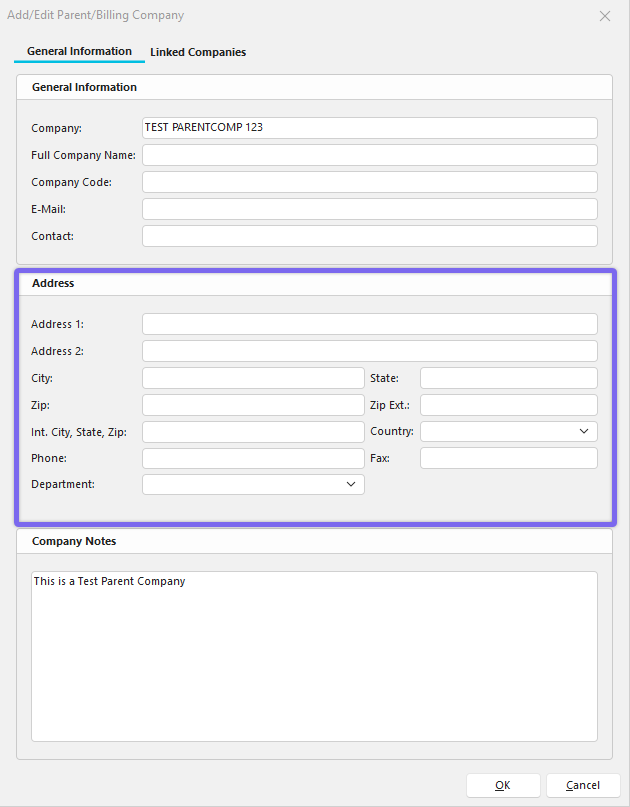This screenshot has height=807, width=630.
Task: Click into the Company Code field
Action: coord(369,182)
